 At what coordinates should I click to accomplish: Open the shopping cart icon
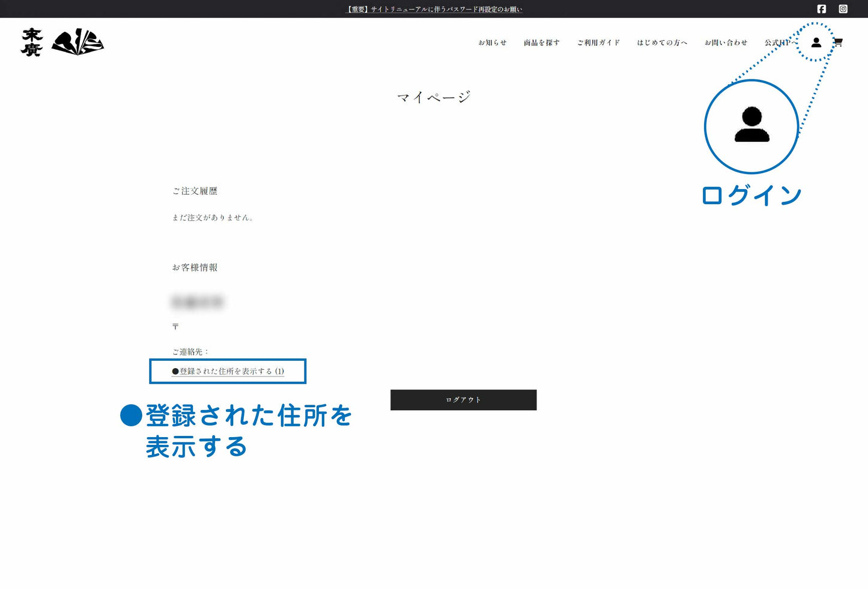coord(838,43)
